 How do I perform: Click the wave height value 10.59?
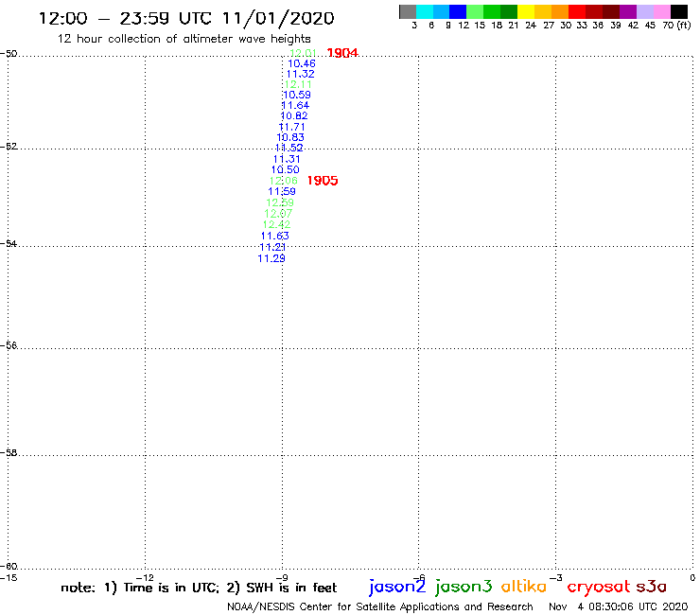coord(296,95)
